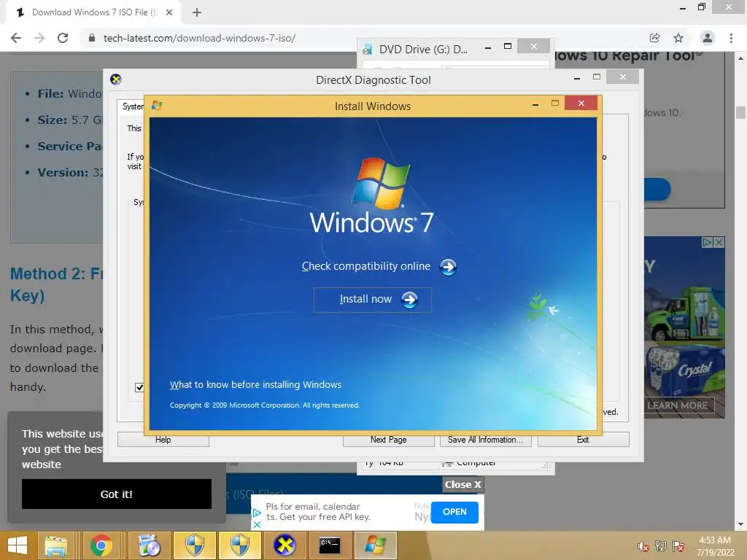747x560 pixels.
Task: Click Action Center flag tray icon
Action: click(678, 546)
